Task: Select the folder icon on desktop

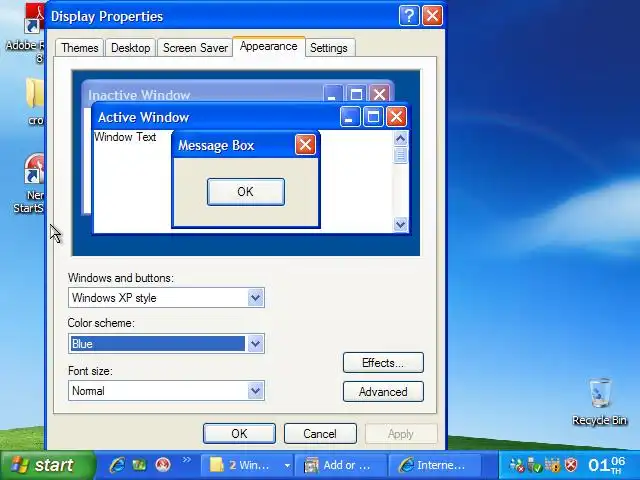Action: (x=35, y=101)
